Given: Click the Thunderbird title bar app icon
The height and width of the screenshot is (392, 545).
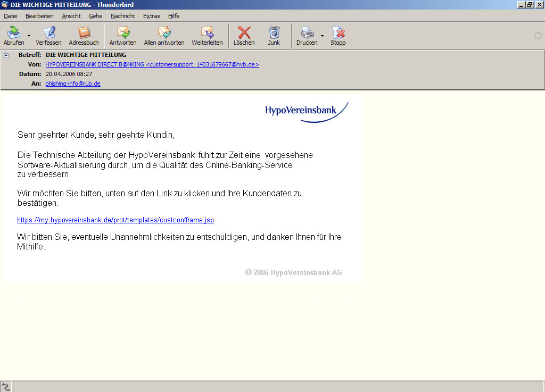Looking at the screenshot, I should pos(5,4).
